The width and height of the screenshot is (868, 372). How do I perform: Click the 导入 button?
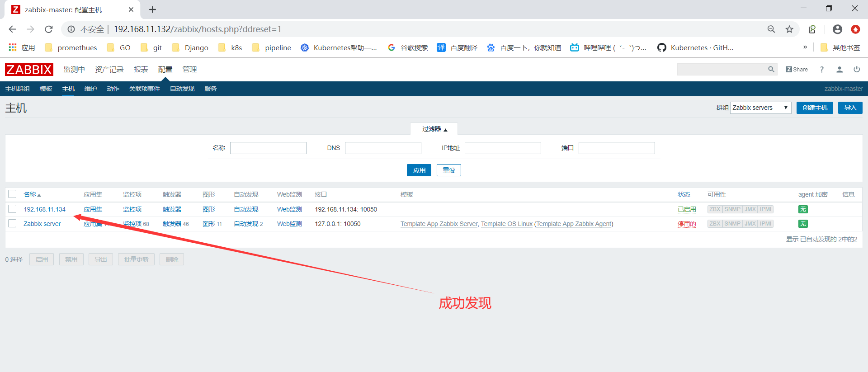[x=850, y=108]
